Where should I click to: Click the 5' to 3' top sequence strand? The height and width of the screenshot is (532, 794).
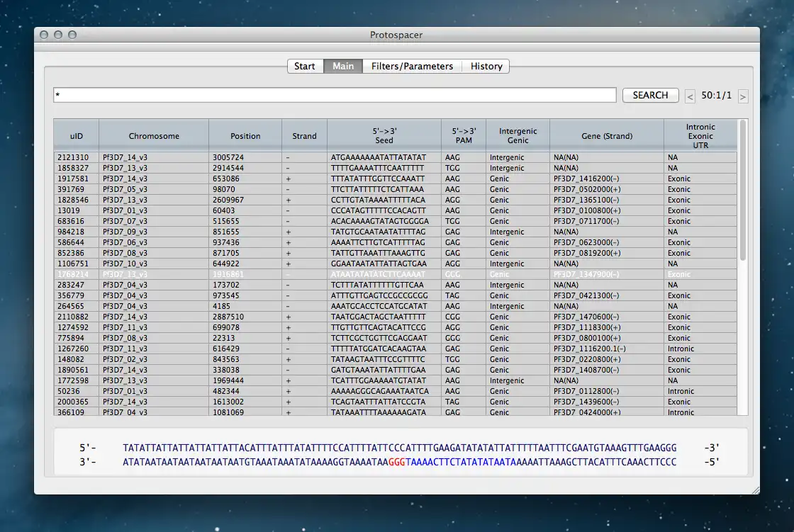point(400,448)
